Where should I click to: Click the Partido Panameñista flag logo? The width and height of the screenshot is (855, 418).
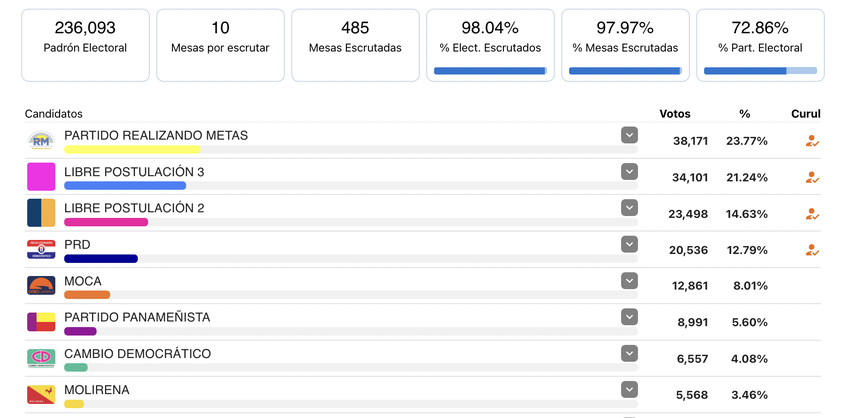41,322
